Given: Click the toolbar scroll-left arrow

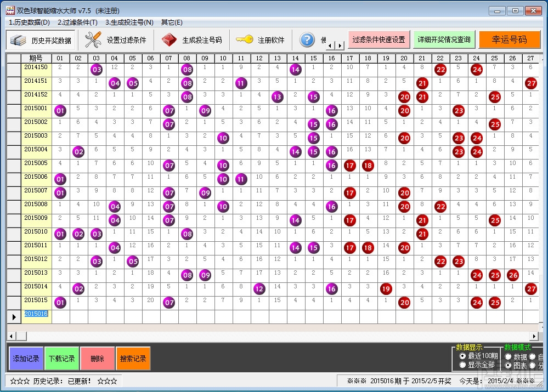Looking at the screenshot, I should click(x=331, y=46).
